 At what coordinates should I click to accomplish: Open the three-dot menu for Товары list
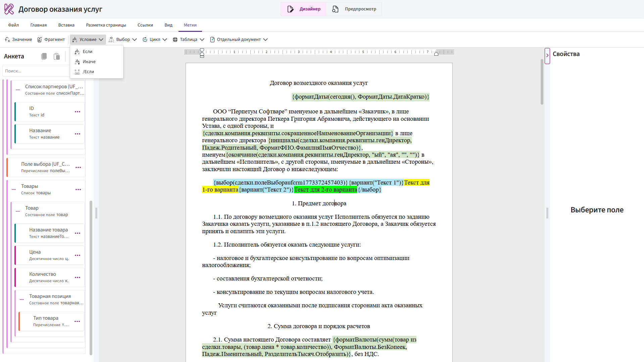78,190
